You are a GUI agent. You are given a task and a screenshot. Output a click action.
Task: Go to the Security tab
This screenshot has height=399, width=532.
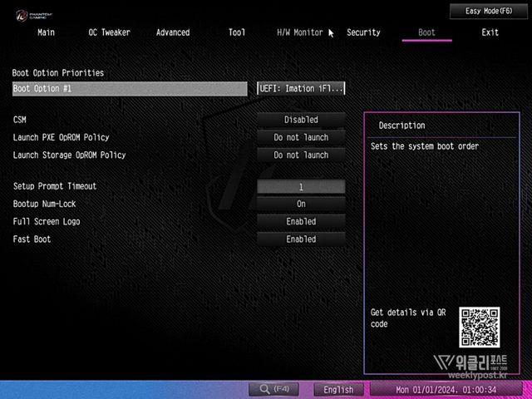point(363,32)
